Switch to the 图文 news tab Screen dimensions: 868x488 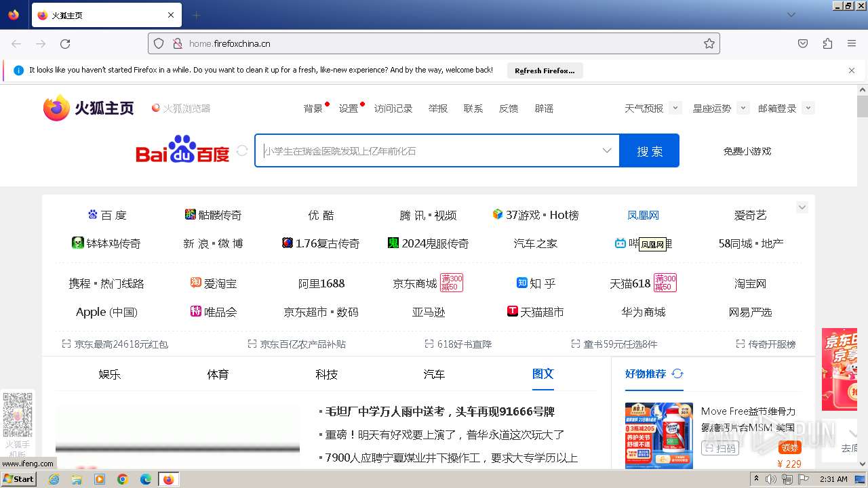[x=543, y=373]
